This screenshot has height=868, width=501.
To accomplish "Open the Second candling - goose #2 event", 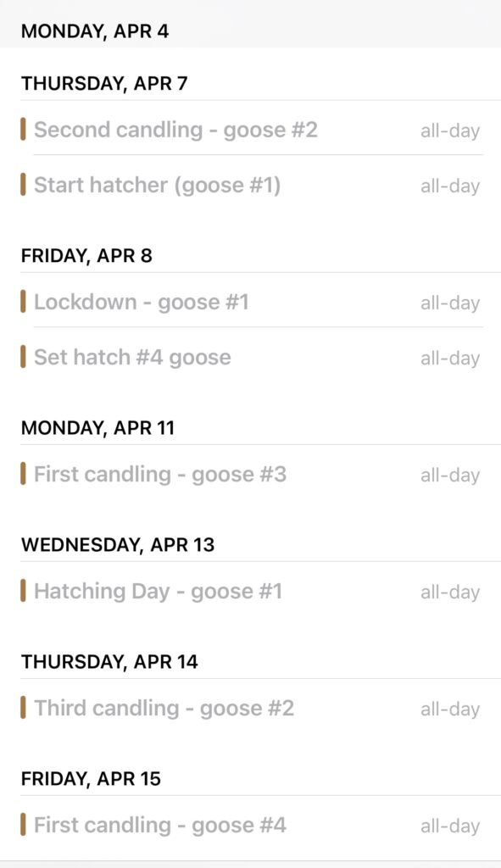I will [x=250, y=130].
